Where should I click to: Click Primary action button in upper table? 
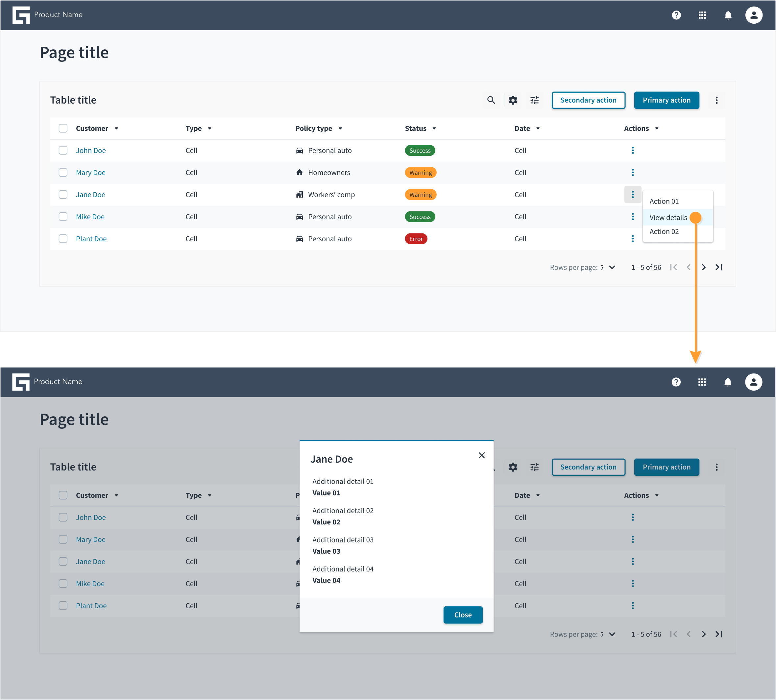coord(667,100)
